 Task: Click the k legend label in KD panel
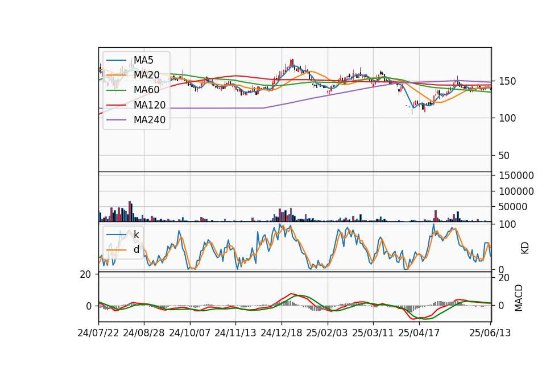tap(136, 235)
